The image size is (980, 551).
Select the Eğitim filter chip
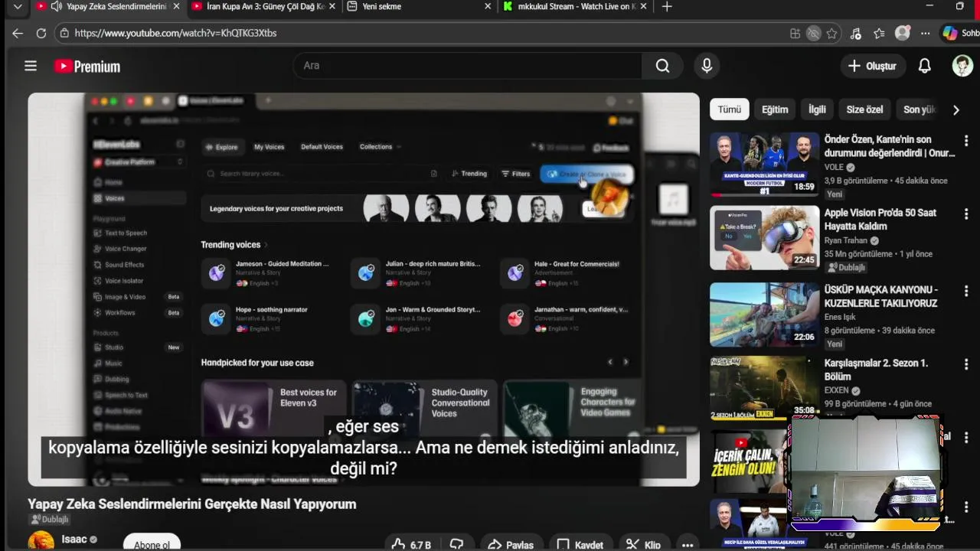tap(775, 109)
